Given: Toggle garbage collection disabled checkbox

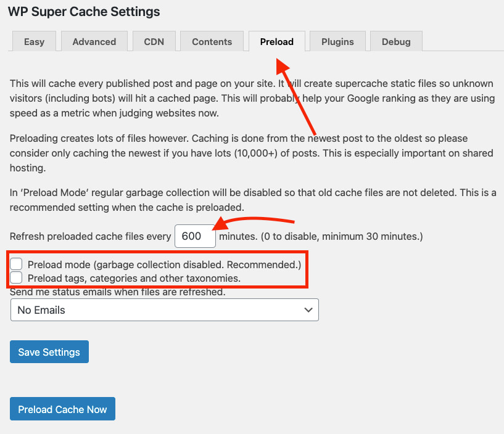Looking at the screenshot, I should (x=15, y=263).
